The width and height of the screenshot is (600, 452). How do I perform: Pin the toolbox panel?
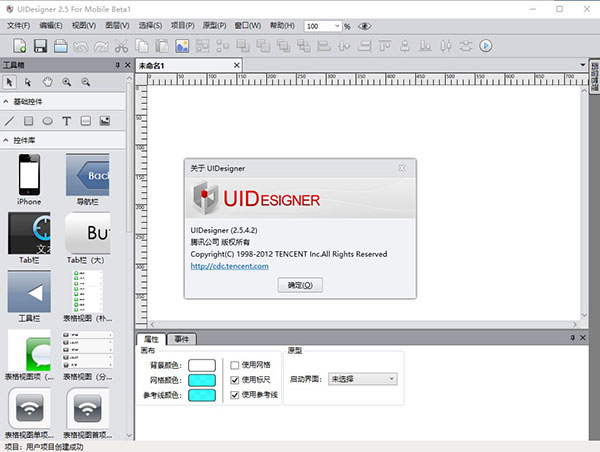[x=117, y=65]
